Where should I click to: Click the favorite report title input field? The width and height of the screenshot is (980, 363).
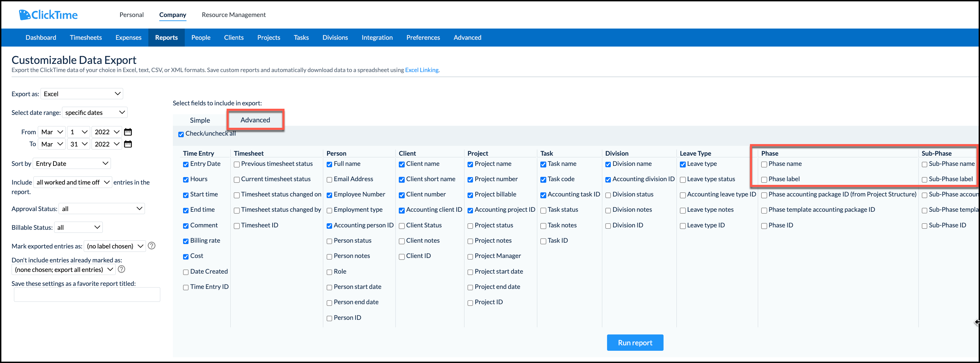(87, 294)
